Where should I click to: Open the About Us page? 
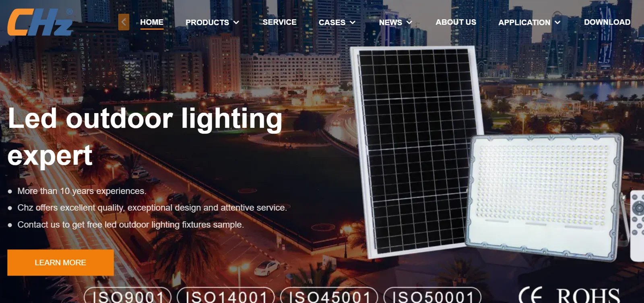click(456, 22)
